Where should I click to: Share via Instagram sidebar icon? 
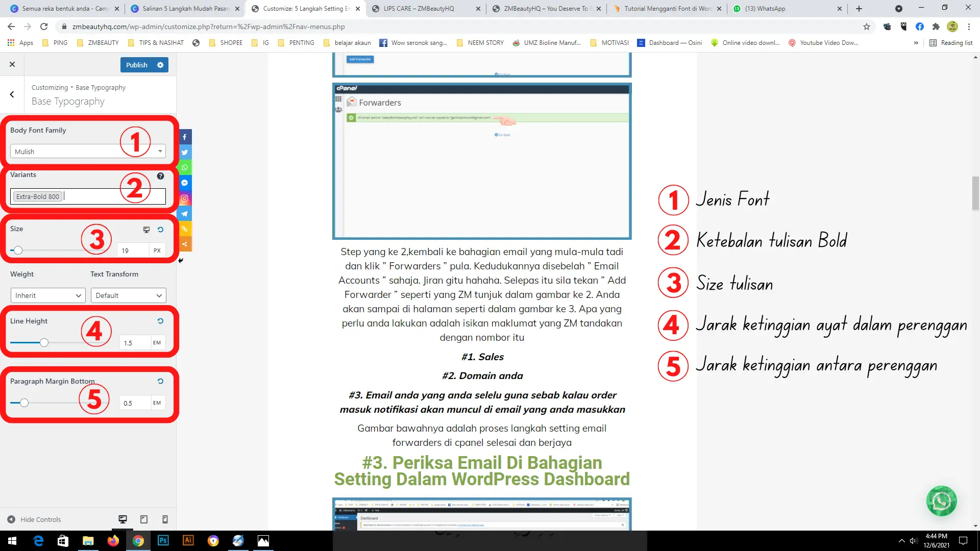tap(185, 198)
